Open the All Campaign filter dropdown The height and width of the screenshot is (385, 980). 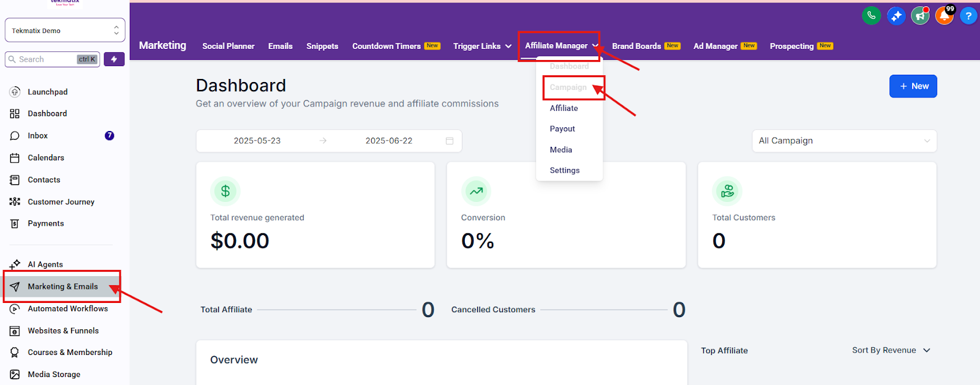(844, 141)
